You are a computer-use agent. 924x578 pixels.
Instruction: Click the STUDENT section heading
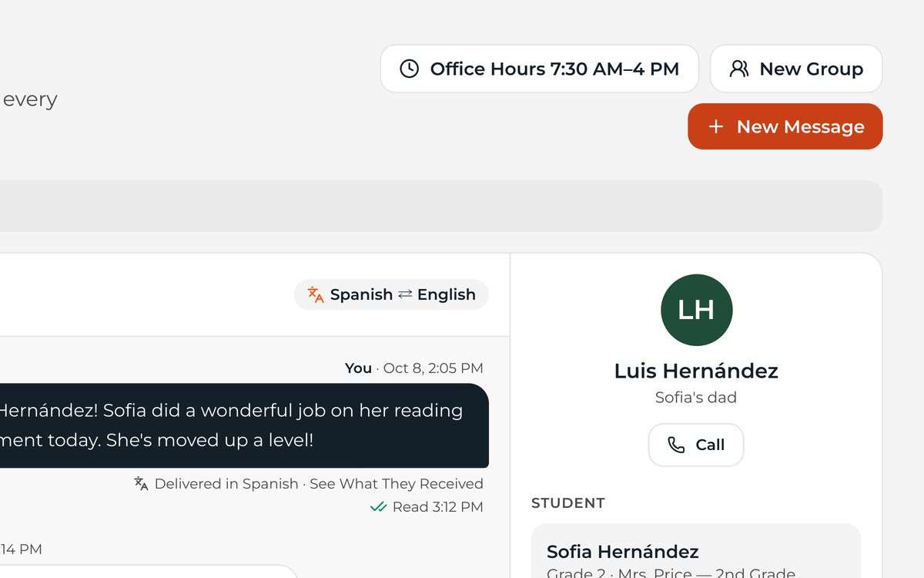click(568, 503)
